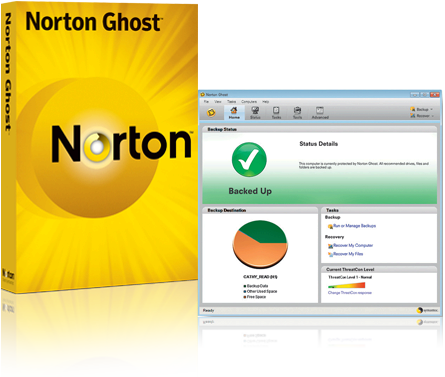Image resolution: width=445 pixels, height=377 pixels.
Task: Switch to the Status view
Action: pos(255,113)
